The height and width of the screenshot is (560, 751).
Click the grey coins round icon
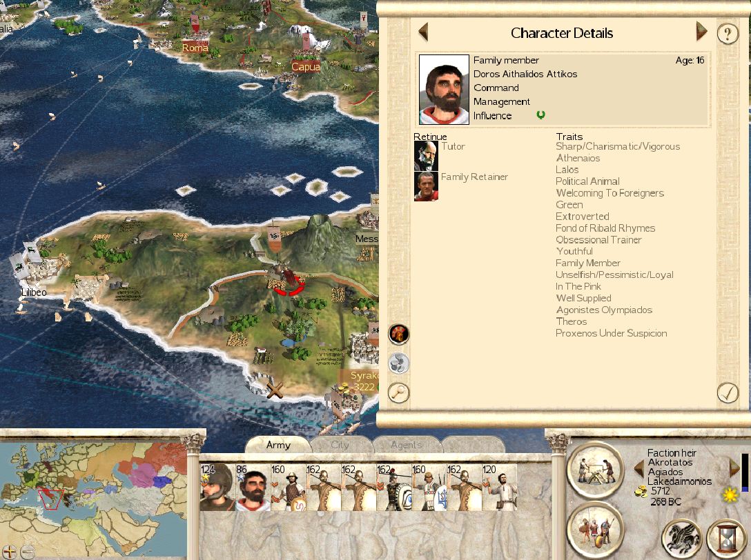point(398,363)
